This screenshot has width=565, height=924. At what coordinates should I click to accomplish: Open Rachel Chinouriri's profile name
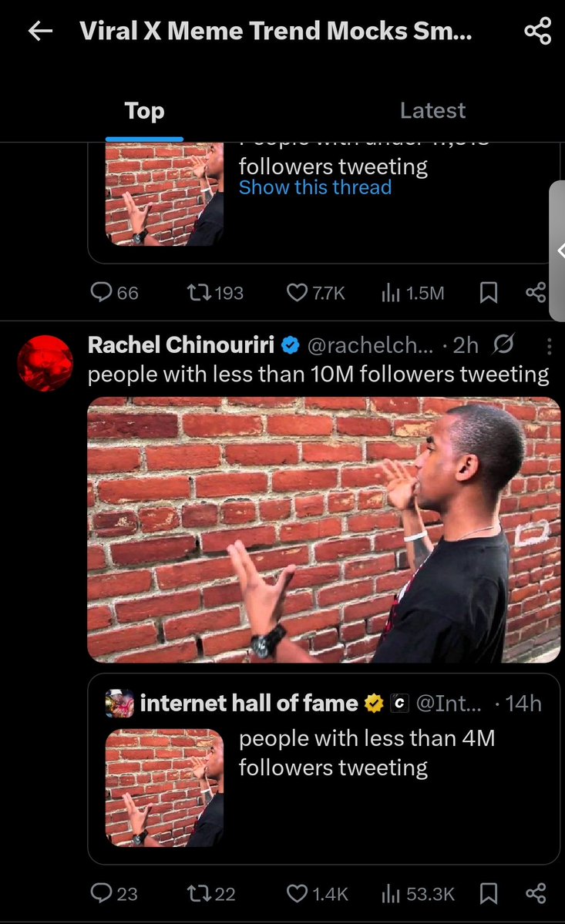181,345
